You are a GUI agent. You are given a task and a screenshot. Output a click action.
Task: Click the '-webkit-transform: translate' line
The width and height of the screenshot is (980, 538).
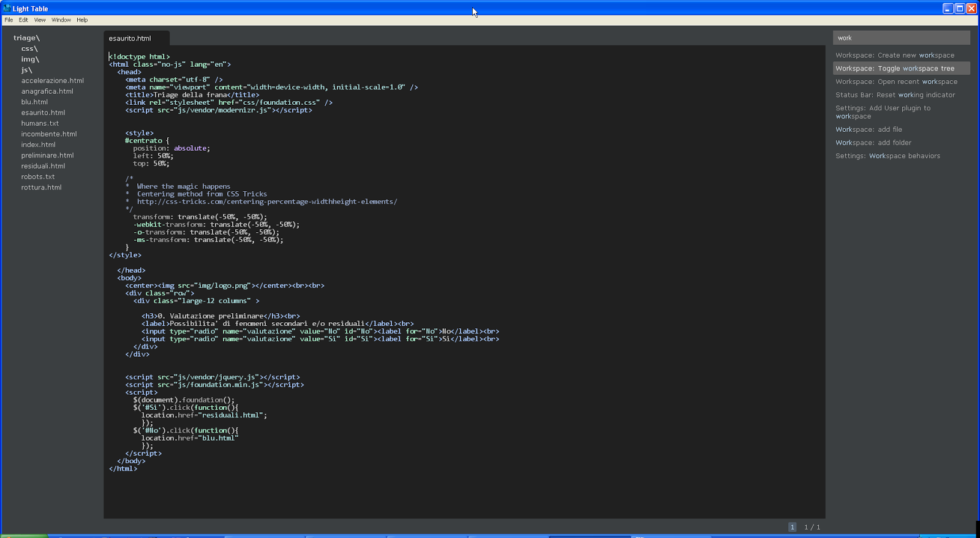coord(216,224)
